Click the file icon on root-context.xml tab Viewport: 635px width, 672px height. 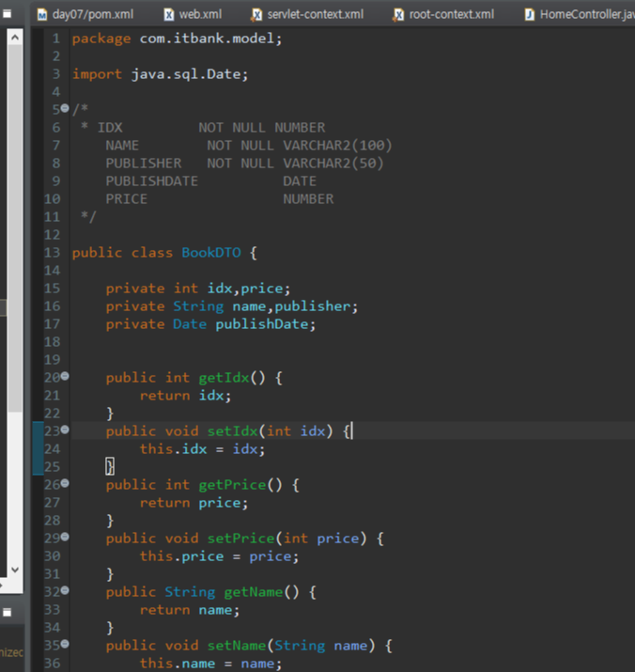point(398,15)
